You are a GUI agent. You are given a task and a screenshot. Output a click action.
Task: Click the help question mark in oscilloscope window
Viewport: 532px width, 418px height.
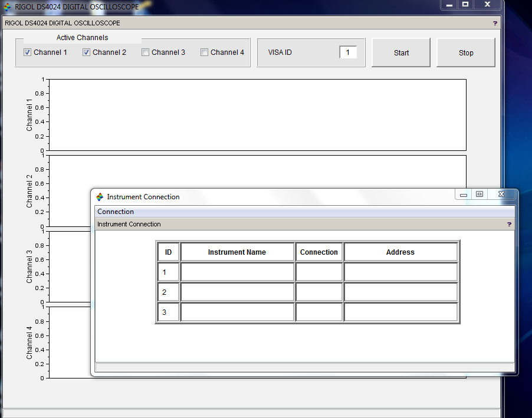click(495, 23)
